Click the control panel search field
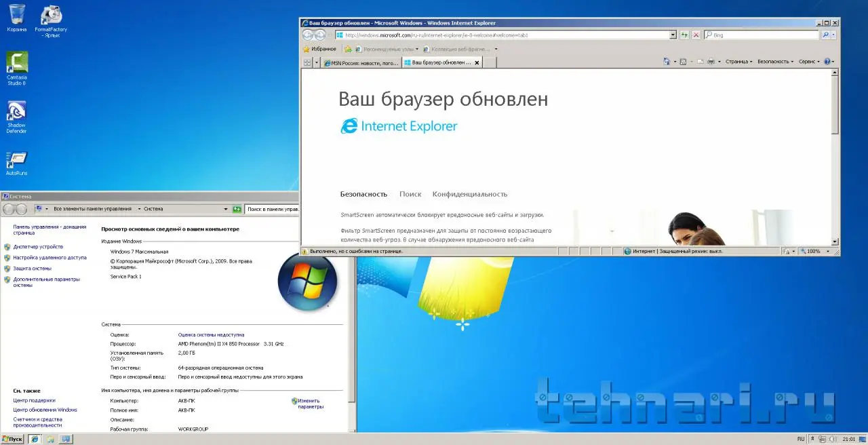This screenshot has height=445, width=868. (272, 209)
